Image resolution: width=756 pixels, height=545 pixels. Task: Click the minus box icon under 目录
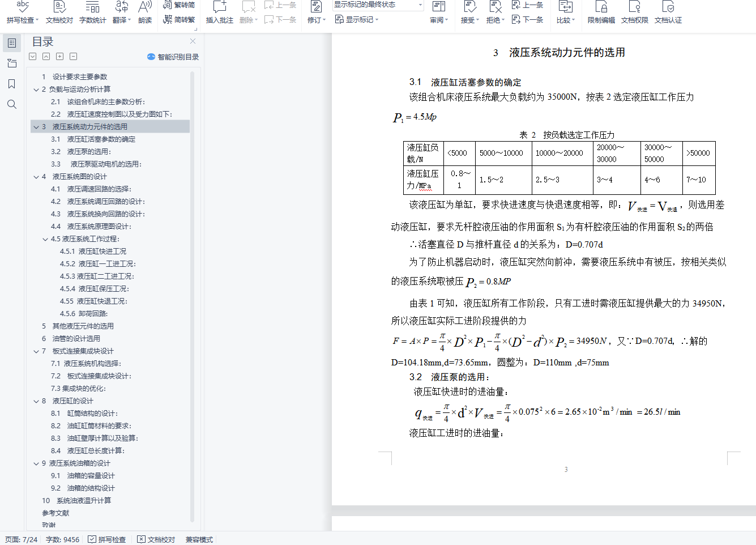click(x=74, y=57)
